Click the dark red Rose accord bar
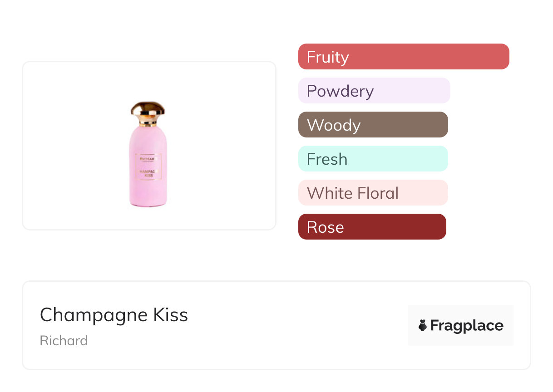553x392 pixels. (x=372, y=227)
